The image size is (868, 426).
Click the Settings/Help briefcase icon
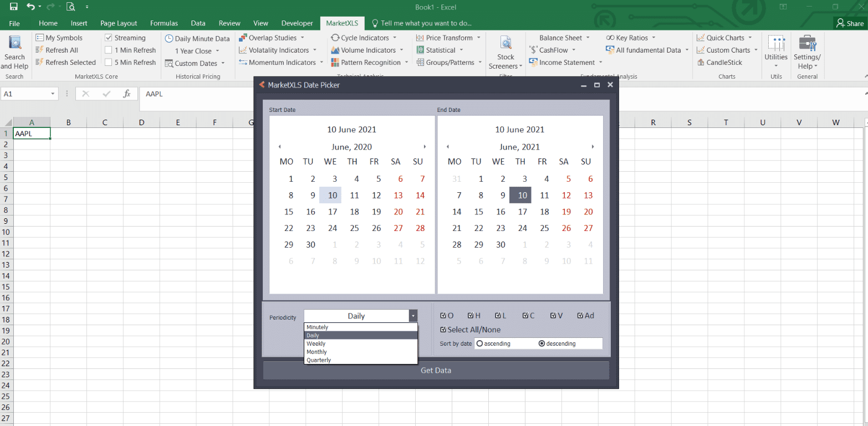coord(807,44)
